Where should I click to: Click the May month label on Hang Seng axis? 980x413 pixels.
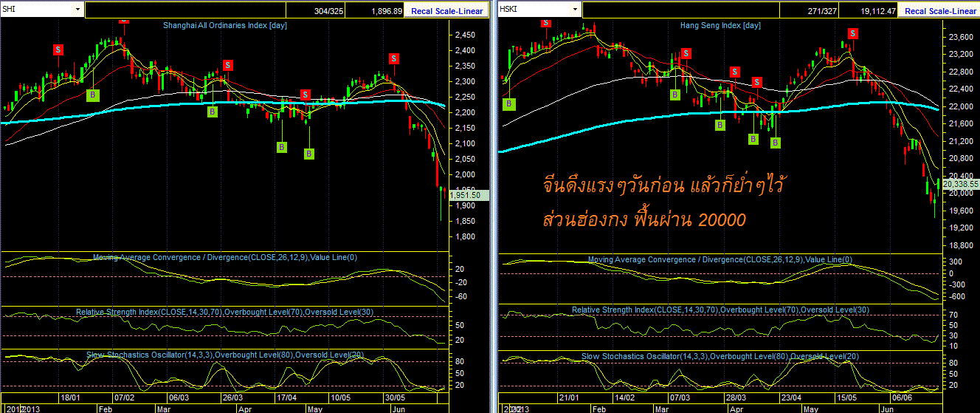(x=810, y=408)
